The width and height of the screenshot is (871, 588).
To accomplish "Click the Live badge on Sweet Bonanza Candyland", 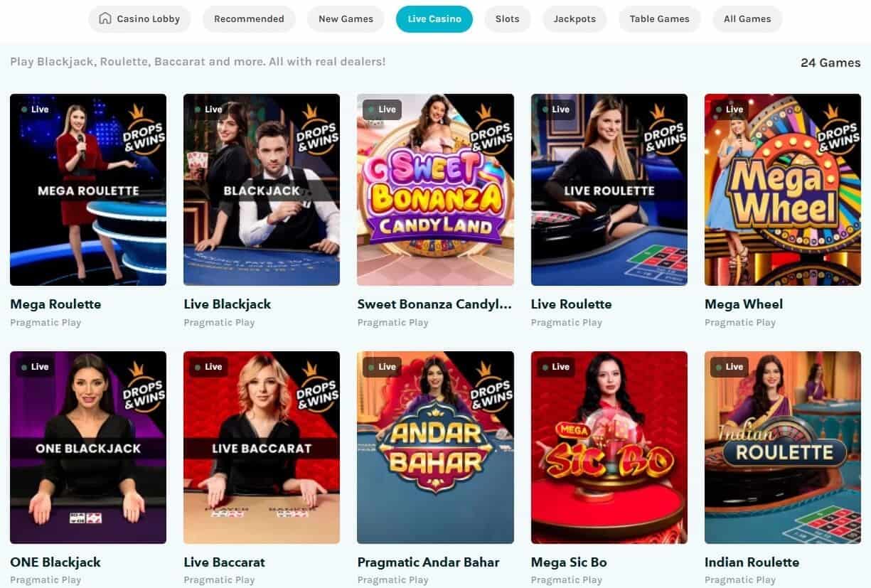I will [382, 109].
